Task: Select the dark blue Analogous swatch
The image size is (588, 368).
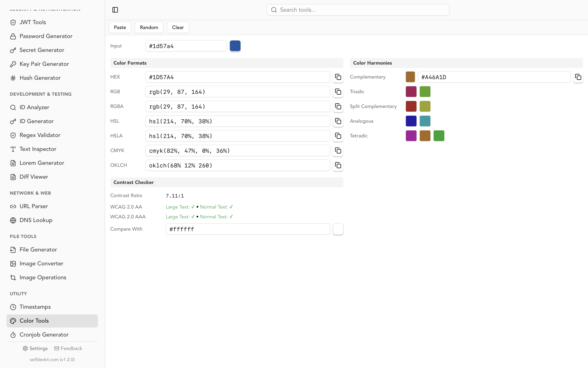Action: coord(411,121)
